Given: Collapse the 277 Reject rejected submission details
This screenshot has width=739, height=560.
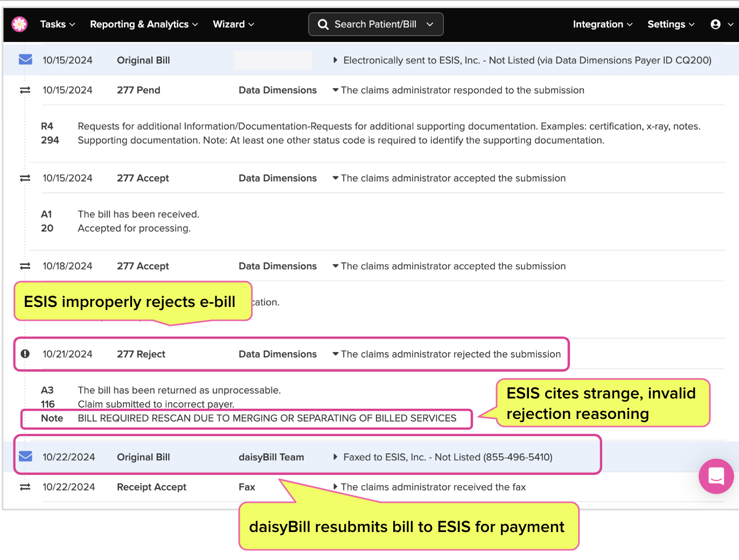Looking at the screenshot, I should (x=336, y=354).
